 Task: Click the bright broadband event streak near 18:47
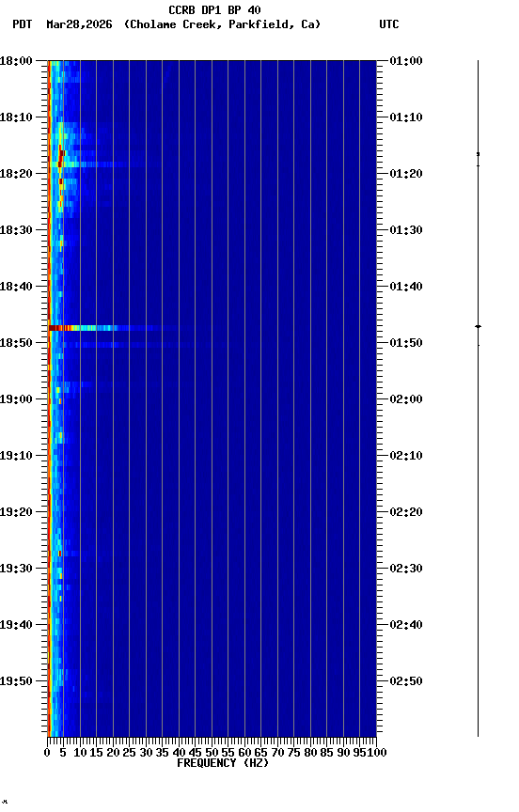pos(111,328)
